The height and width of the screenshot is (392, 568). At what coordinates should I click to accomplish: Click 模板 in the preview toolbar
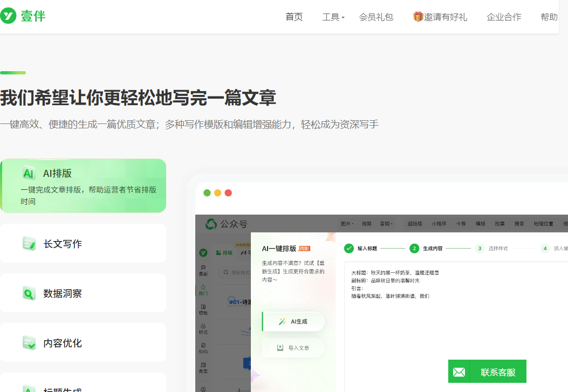pyautogui.click(x=480, y=224)
